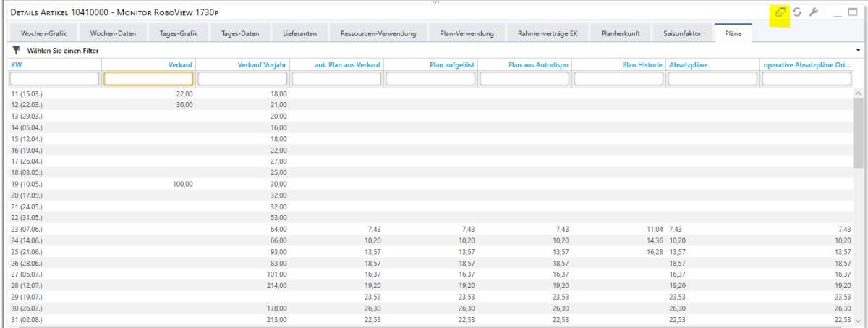The image size is (868, 328).
Task: Select row '16 (19.04.)'
Action: tap(430, 150)
